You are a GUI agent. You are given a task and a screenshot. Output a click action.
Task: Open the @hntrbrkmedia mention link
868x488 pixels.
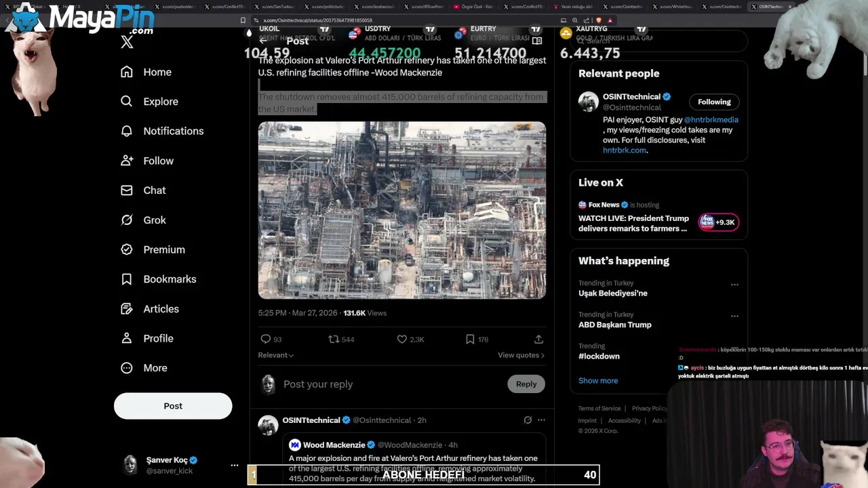click(x=711, y=120)
